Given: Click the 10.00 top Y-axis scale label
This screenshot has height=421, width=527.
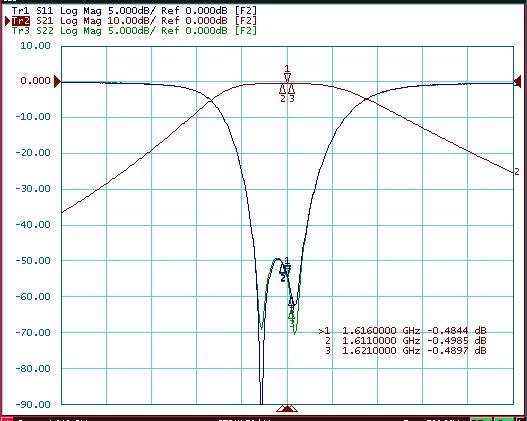Looking at the screenshot, I should coord(35,46).
